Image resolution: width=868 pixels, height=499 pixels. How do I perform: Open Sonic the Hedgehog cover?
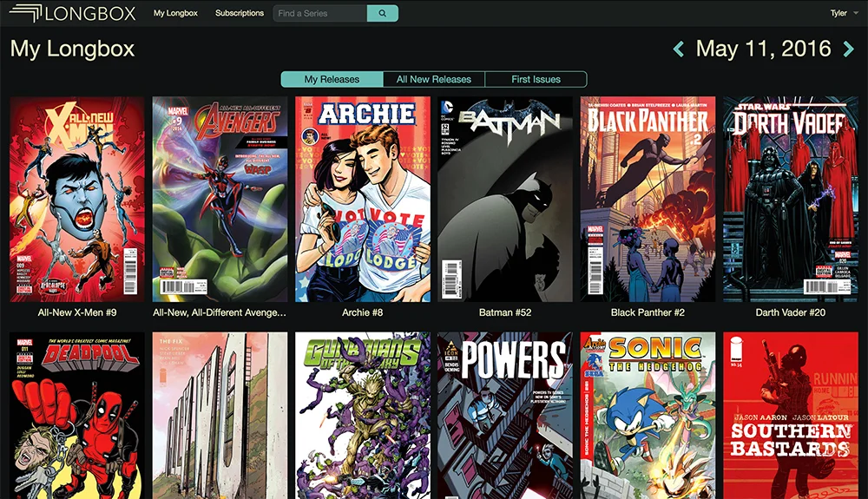tap(648, 416)
